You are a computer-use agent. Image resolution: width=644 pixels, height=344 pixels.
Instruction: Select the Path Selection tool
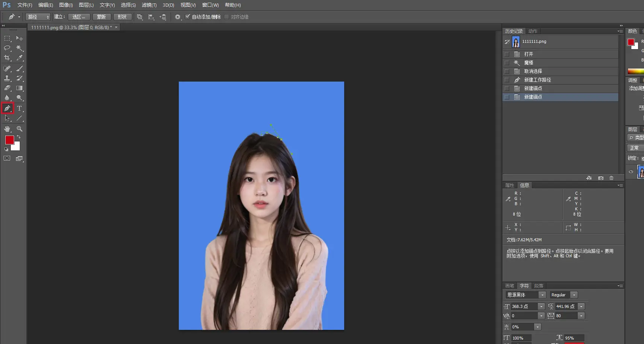coord(7,118)
